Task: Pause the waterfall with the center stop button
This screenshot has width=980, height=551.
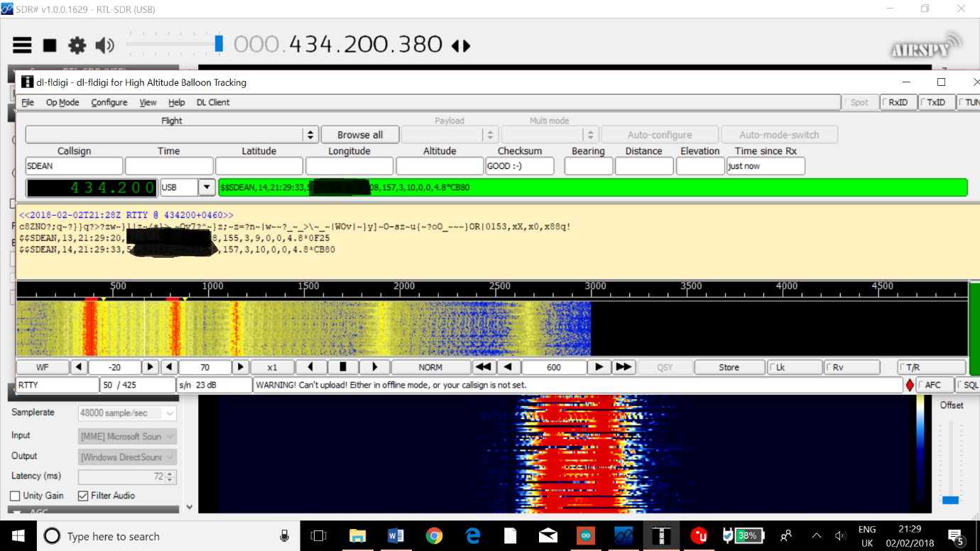Action: click(343, 367)
